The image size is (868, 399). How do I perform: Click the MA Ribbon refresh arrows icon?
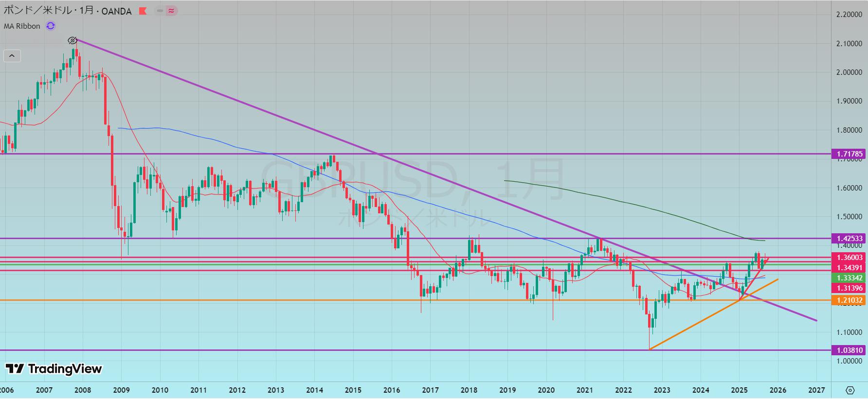tap(51, 26)
